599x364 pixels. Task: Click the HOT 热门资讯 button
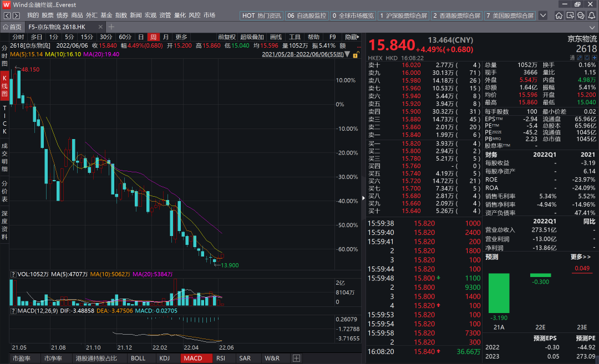pos(261,16)
